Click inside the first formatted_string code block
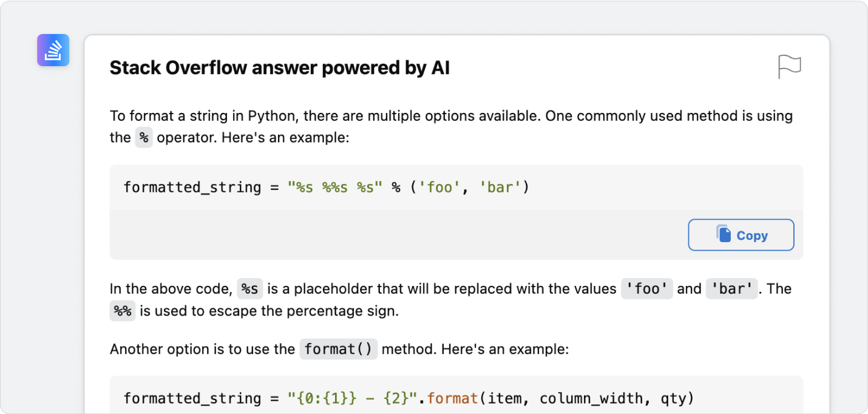This screenshot has width=868, height=414. (x=456, y=188)
